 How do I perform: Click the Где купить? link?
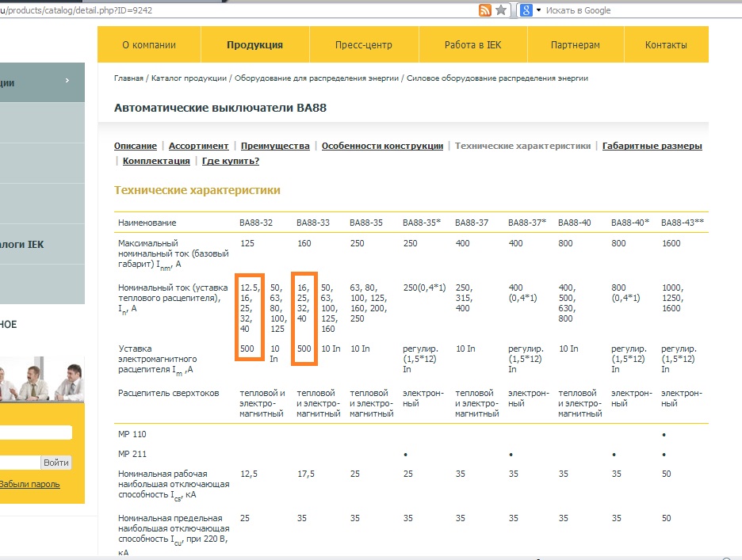tap(231, 161)
